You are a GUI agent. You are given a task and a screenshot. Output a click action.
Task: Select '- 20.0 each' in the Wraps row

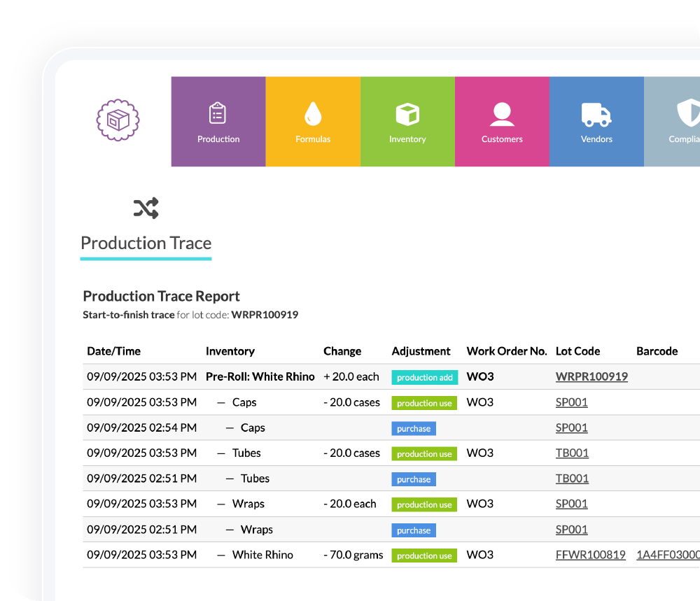pos(350,504)
